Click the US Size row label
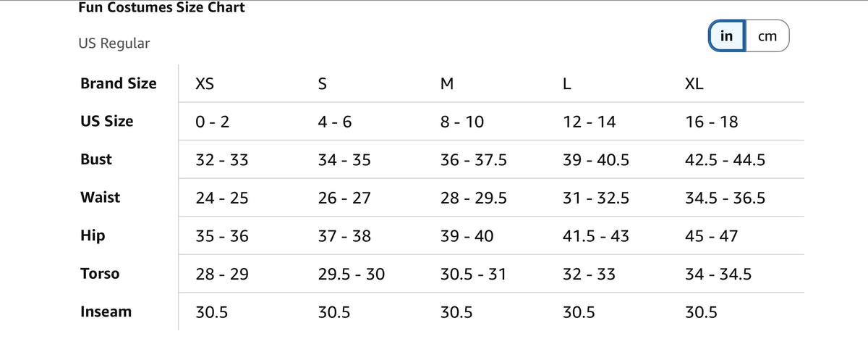868x339 pixels. click(x=107, y=121)
